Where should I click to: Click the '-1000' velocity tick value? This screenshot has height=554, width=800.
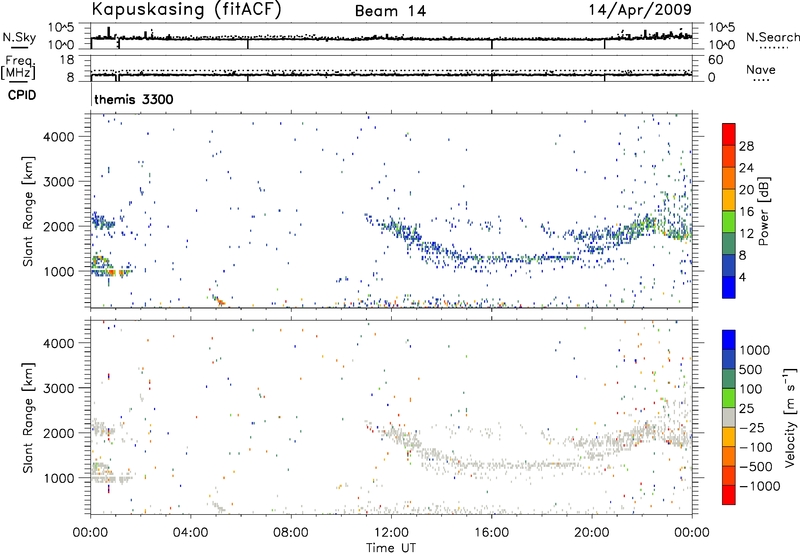760,486
